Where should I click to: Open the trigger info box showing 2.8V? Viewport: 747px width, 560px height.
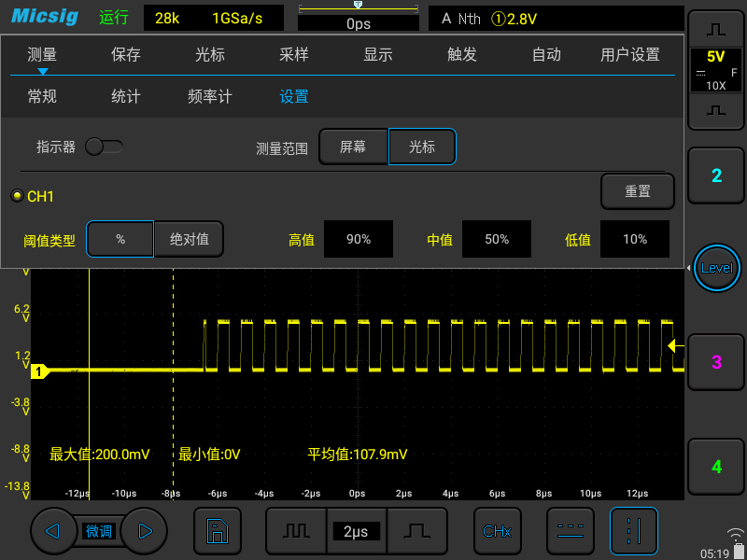556,19
